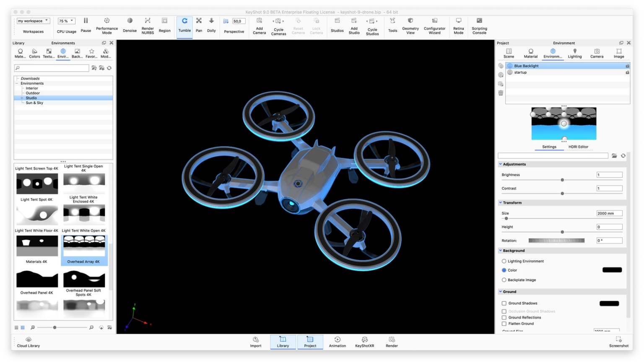Collapse the Adjustments section

500,164
